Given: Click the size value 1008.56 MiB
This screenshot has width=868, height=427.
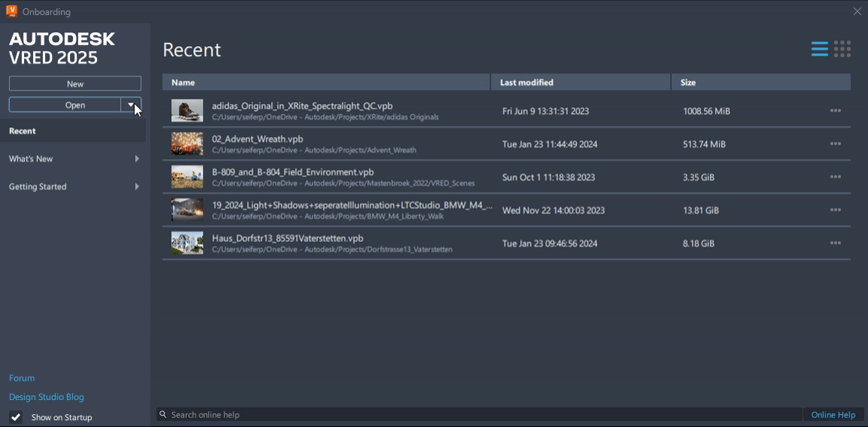Looking at the screenshot, I should 706,111.
